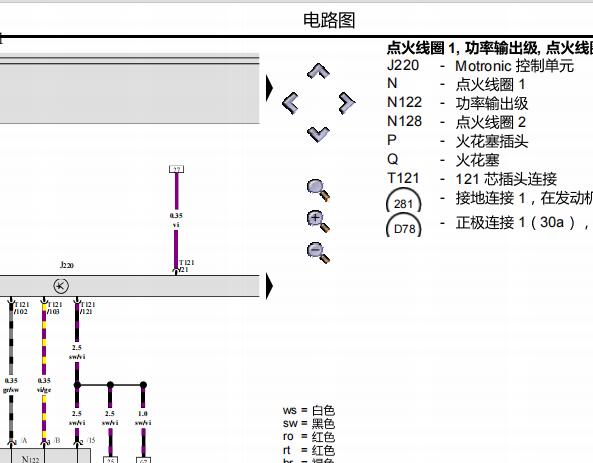Click the 1.0 sw/vi wire label
593x463 pixels.
(x=143, y=418)
